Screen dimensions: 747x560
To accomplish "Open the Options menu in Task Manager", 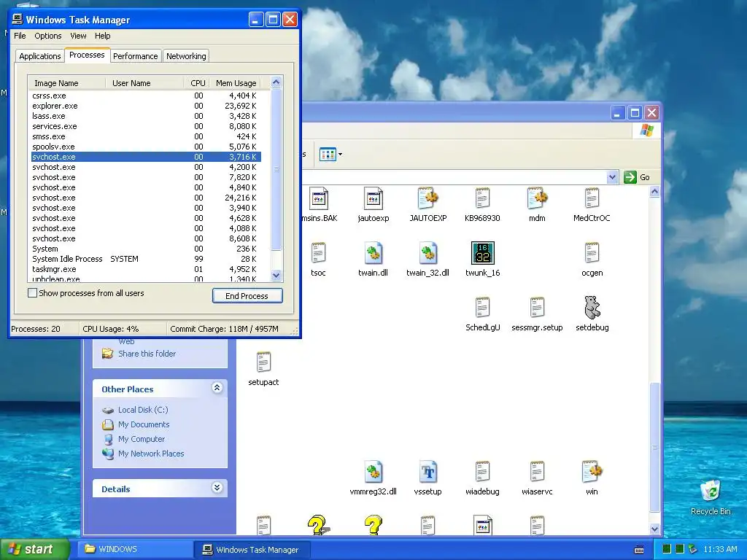I will pyautogui.click(x=47, y=36).
